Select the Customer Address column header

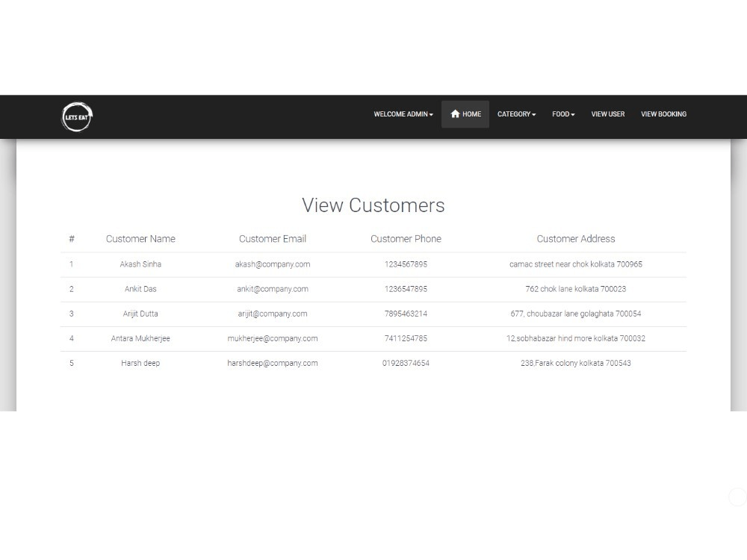tap(575, 239)
